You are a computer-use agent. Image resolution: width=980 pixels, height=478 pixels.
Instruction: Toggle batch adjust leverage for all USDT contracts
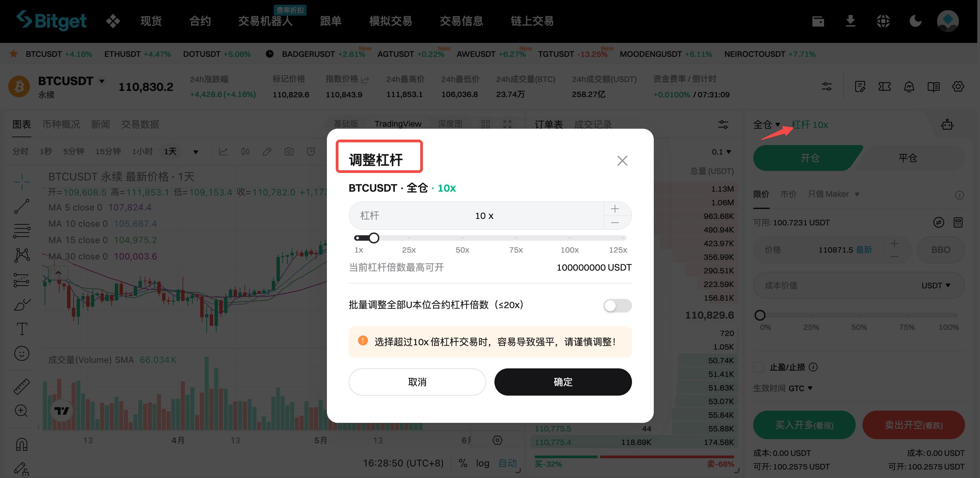point(617,305)
